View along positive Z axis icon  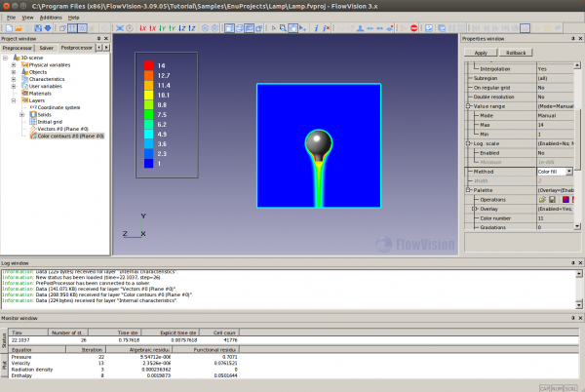point(192,28)
